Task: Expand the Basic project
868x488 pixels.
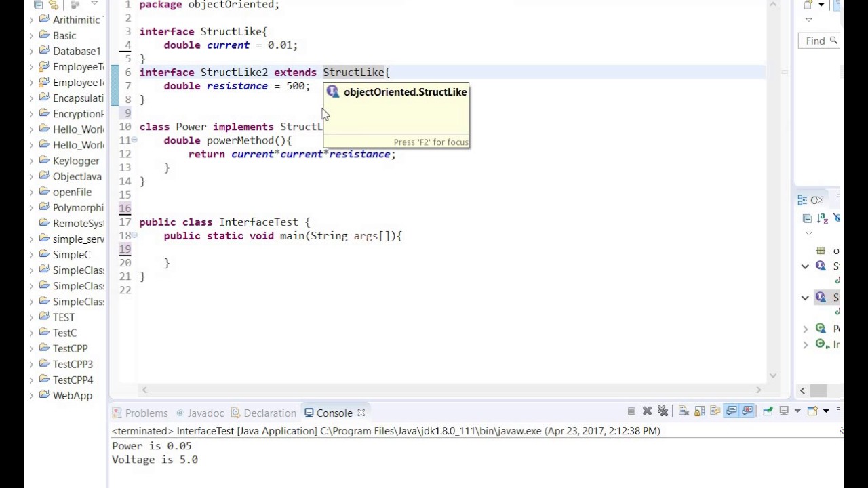Action: pyautogui.click(x=31, y=35)
